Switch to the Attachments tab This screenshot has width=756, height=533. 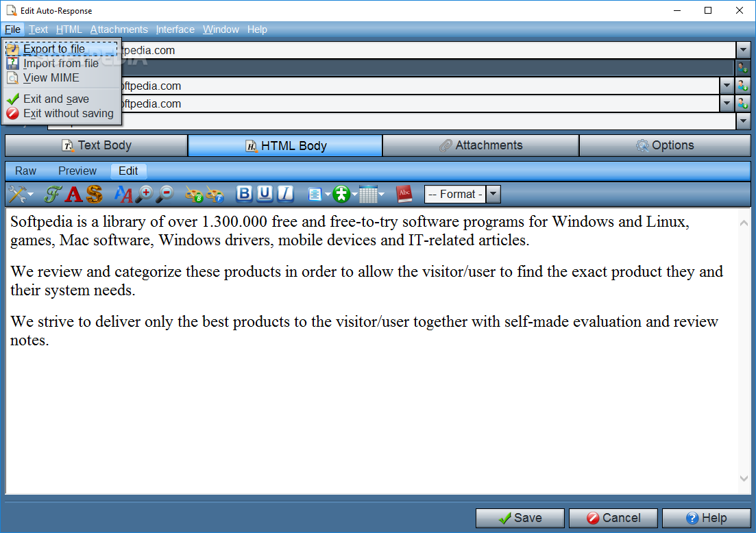480,145
